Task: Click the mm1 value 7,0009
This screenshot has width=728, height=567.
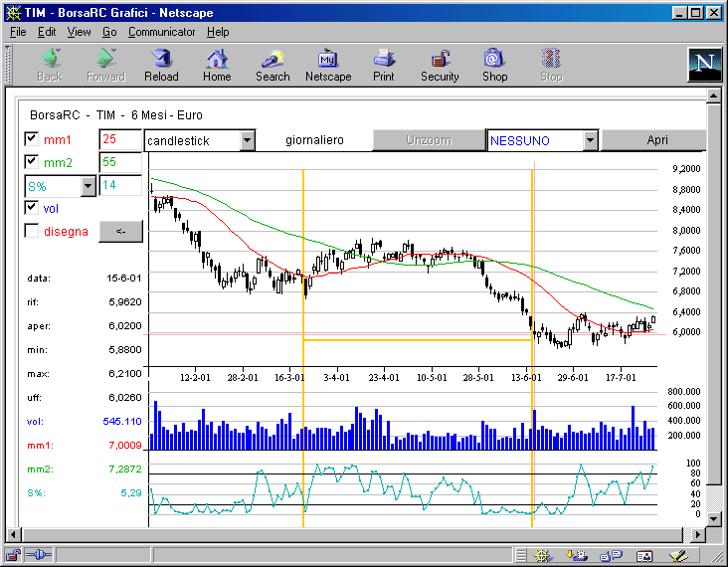Action: [125, 446]
